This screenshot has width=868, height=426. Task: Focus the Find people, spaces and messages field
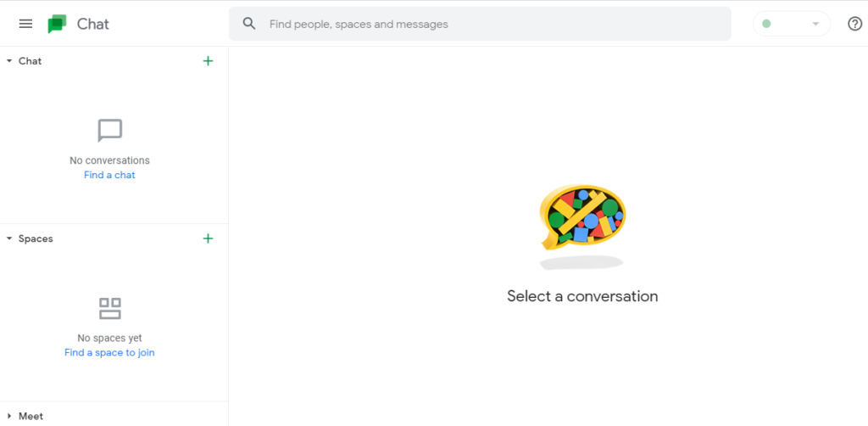point(480,24)
